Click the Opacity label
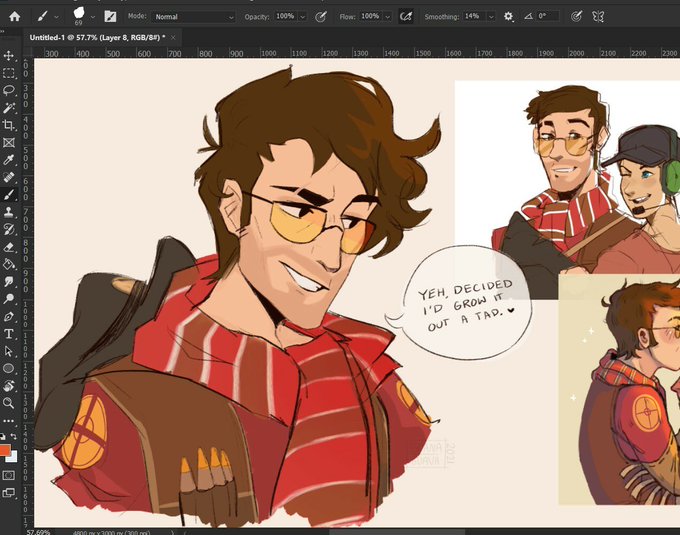680x535 pixels. [256, 17]
